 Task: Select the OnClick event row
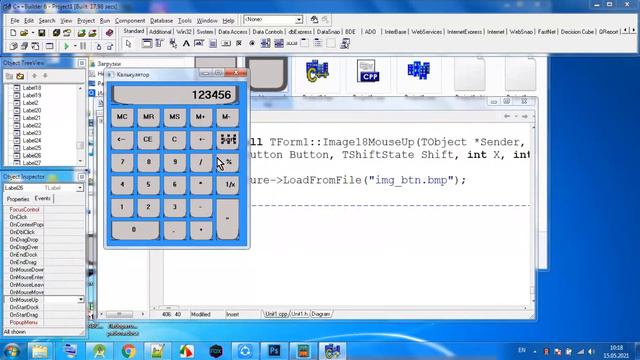(x=44, y=217)
